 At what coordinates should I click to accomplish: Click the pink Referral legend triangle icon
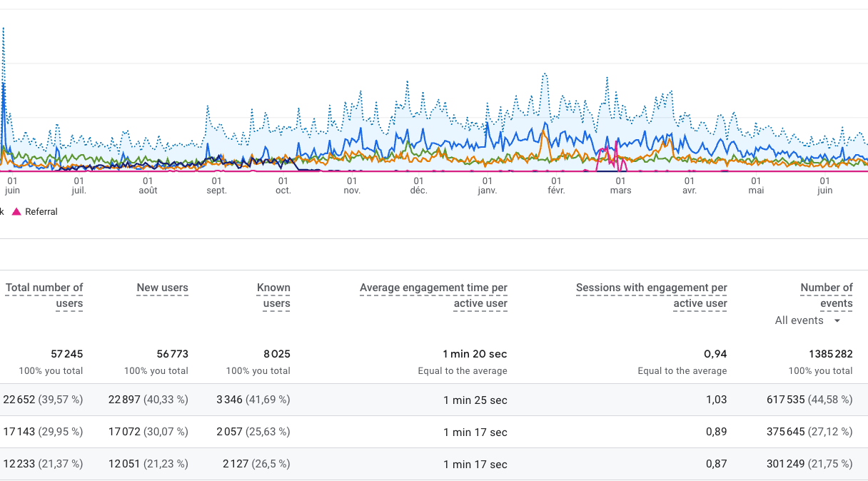[x=16, y=212]
